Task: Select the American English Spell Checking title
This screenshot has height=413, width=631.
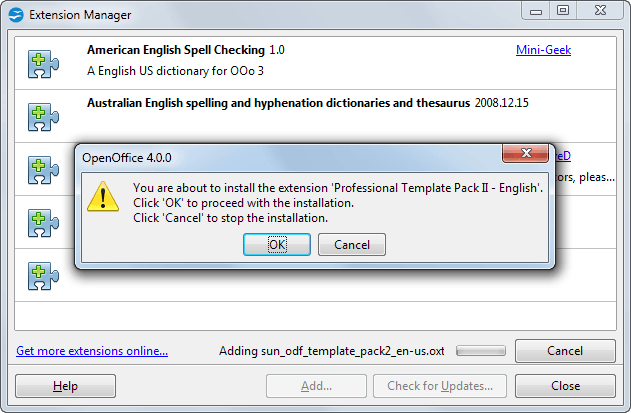Action: pos(176,50)
